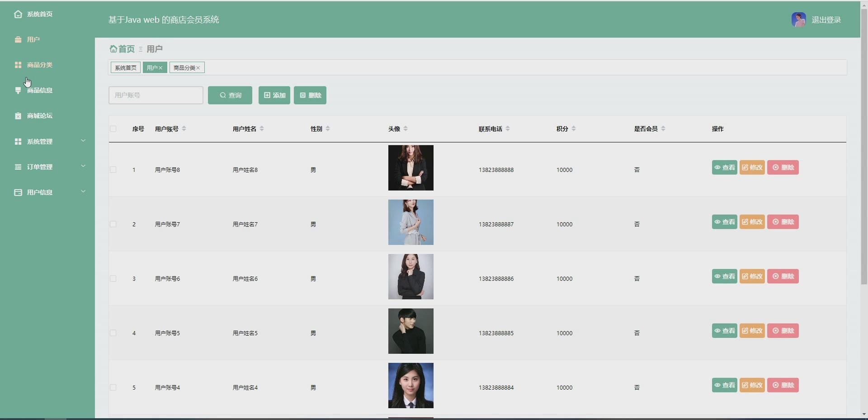Delete row 用户账号6 using 删除
Image resolution: width=868 pixels, height=420 pixels.
[783, 276]
